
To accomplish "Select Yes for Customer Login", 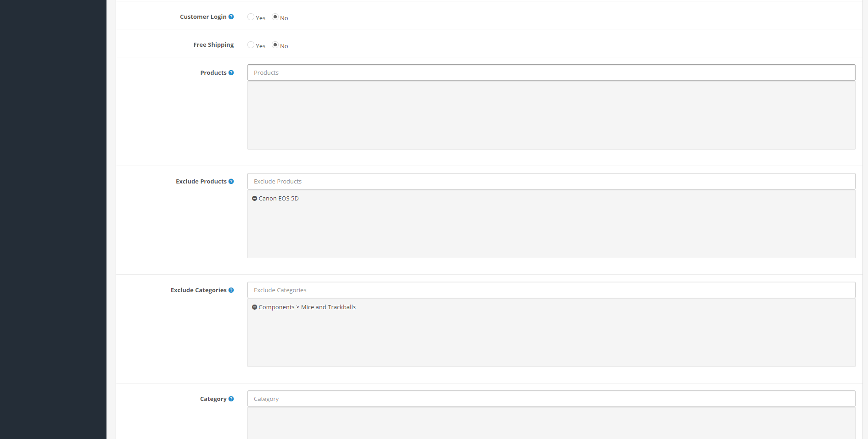I will tap(251, 17).
